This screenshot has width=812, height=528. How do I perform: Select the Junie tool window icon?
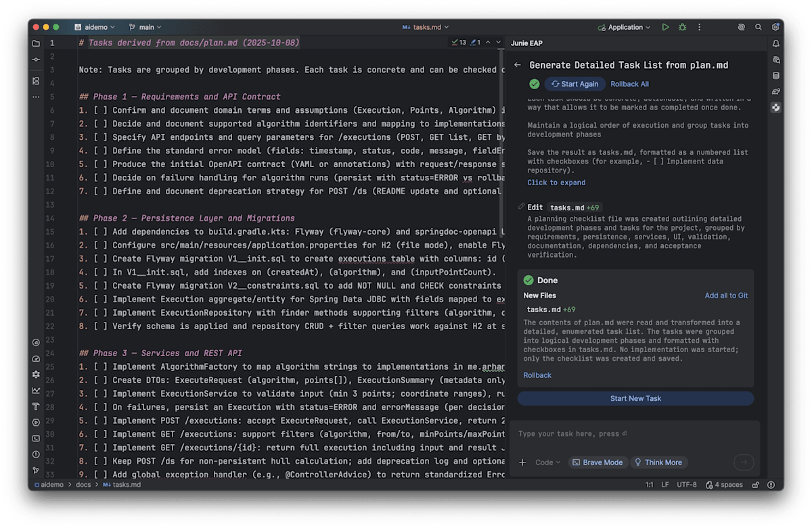tap(776, 107)
